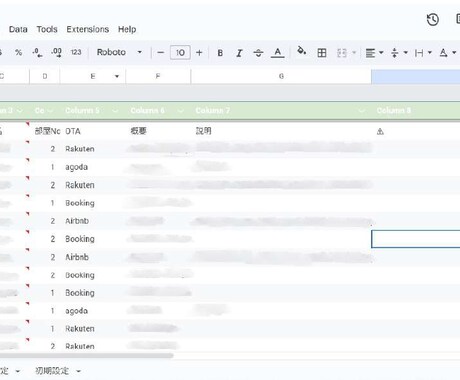This screenshot has width=460, height=380.
Task: Select the last Rakuten cell at bottom
Action: [80, 346]
